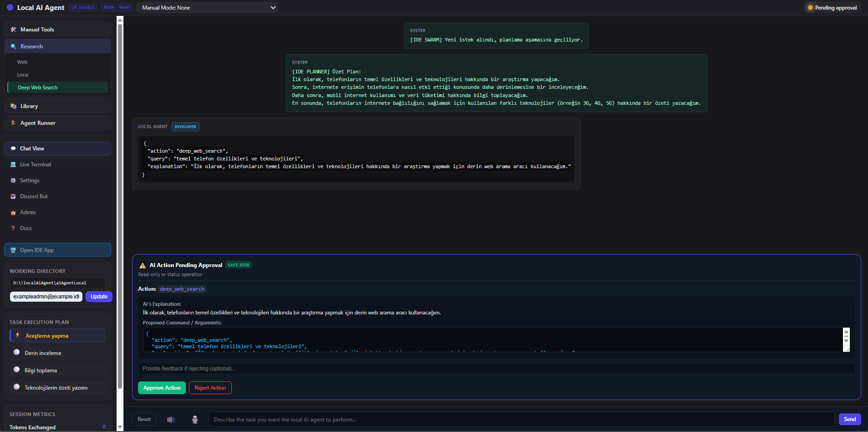
Task: Switch to Chat View
Action: [58, 149]
